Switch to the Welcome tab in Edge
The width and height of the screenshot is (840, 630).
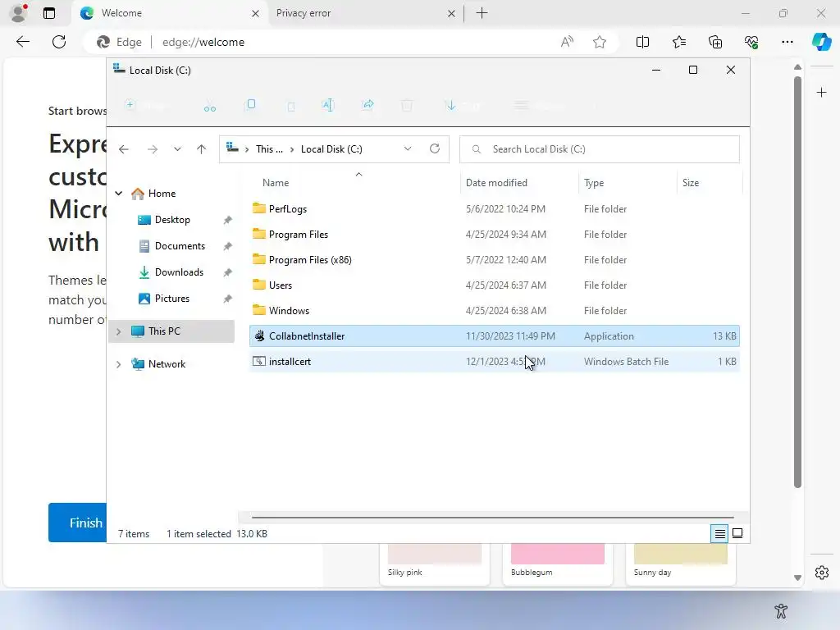coord(169,13)
